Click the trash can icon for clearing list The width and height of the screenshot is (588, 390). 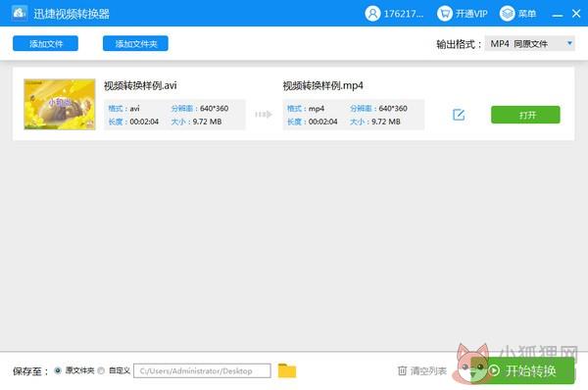coord(402,370)
